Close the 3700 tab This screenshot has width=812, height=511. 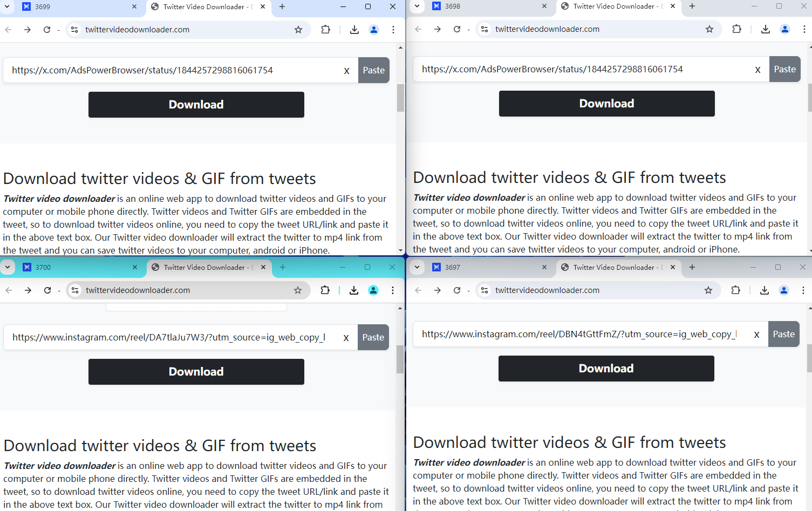135,267
